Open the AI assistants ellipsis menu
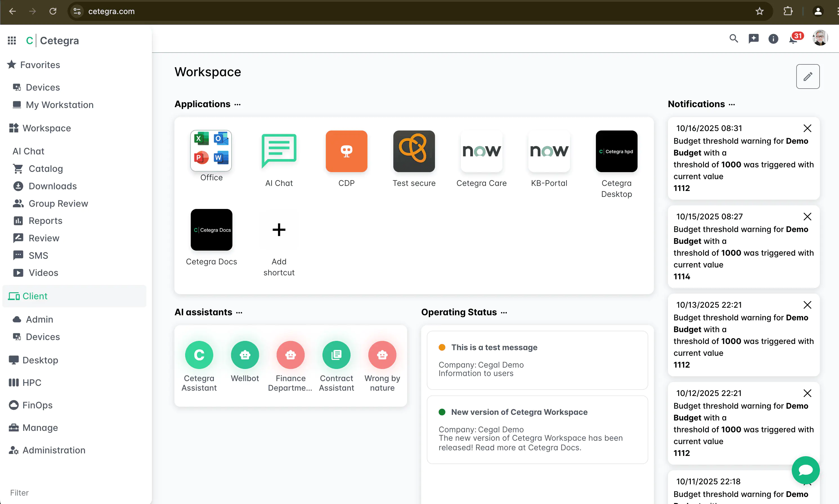 pos(239,313)
